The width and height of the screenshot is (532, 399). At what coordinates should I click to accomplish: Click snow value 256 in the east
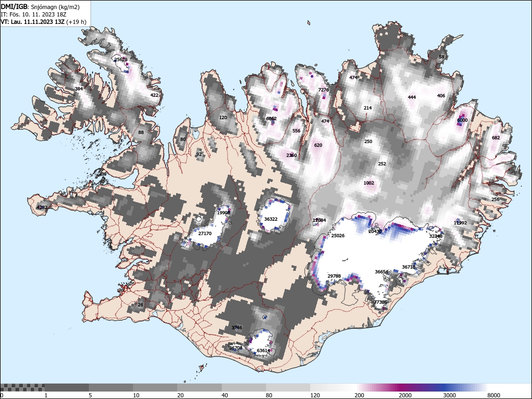[495, 199]
